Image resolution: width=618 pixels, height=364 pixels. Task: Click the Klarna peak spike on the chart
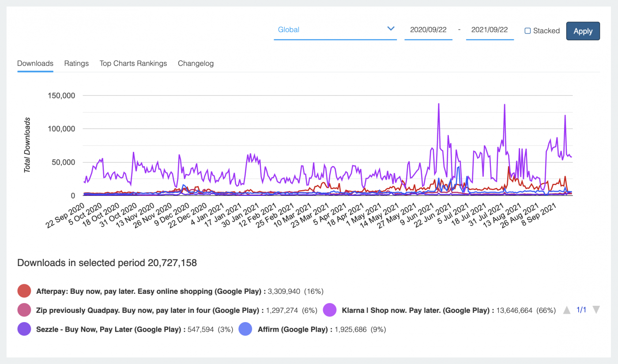439,105
